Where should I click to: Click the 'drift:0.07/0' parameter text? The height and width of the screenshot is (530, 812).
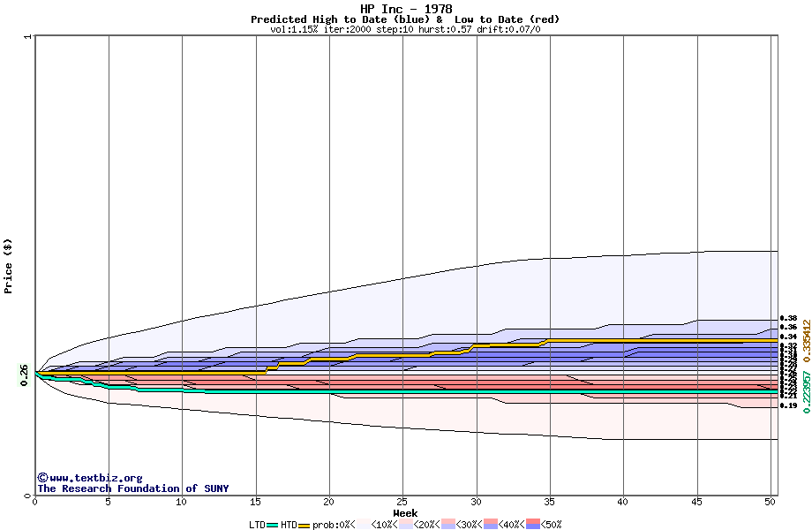click(509, 29)
